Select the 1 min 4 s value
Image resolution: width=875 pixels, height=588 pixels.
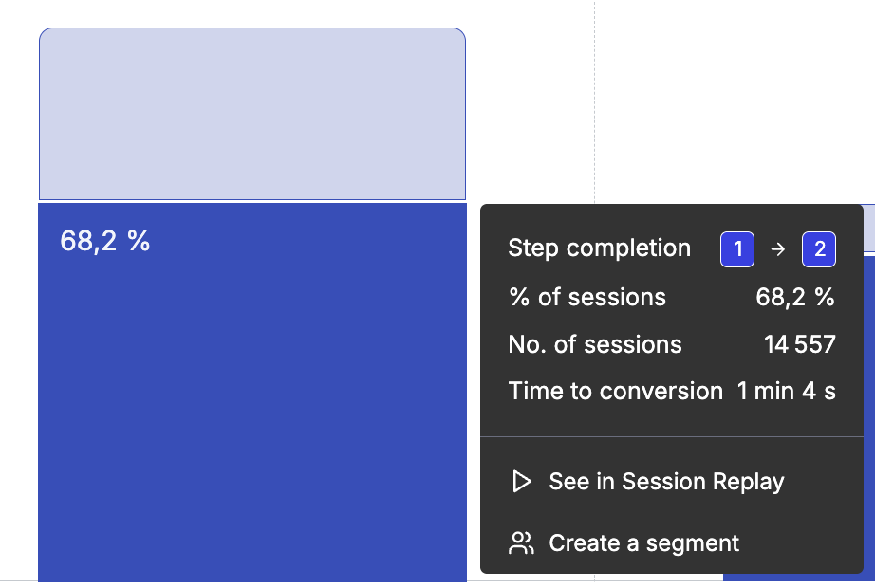tap(787, 391)
